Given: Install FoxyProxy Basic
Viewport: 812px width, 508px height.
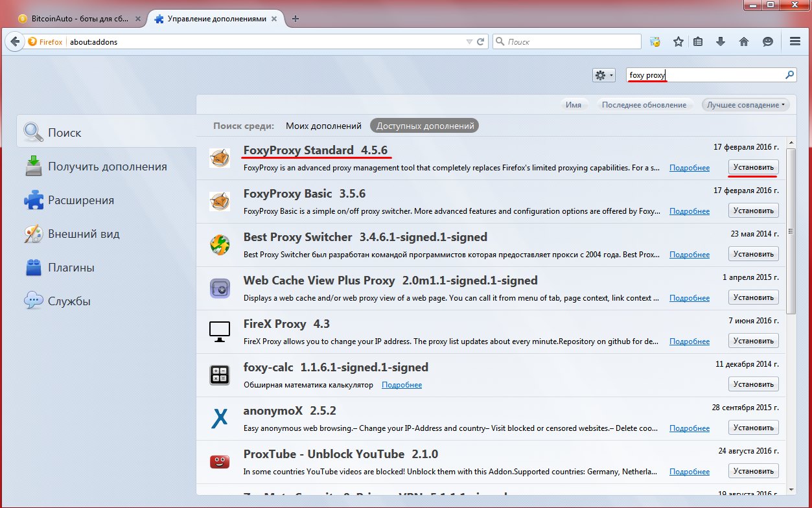Looking at the screenshot, I should tap(754, 211).
